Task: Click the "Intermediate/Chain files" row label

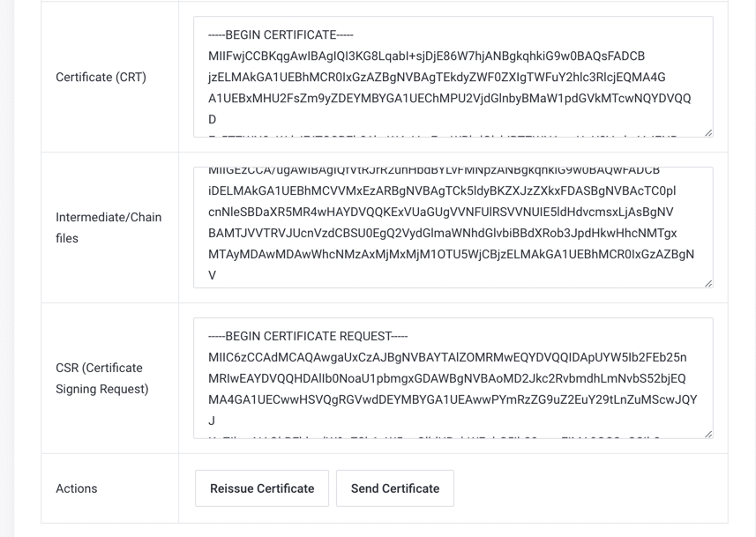Action: point(109,227)
